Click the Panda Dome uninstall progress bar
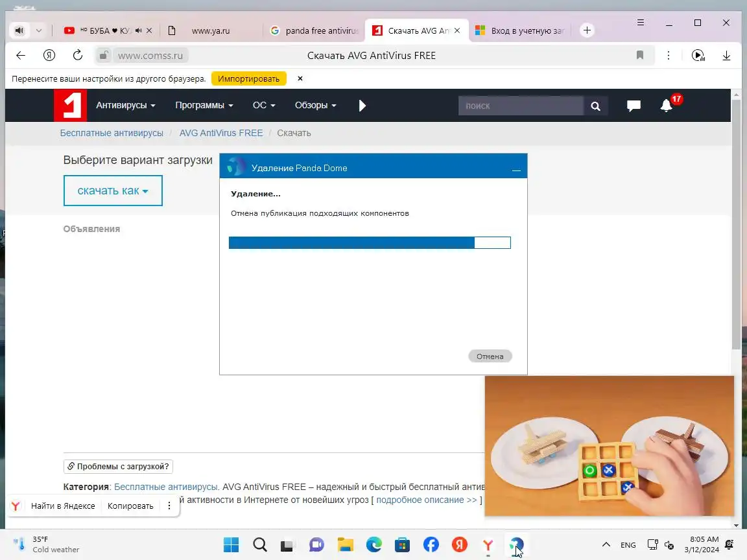 (x=370, y=243)
